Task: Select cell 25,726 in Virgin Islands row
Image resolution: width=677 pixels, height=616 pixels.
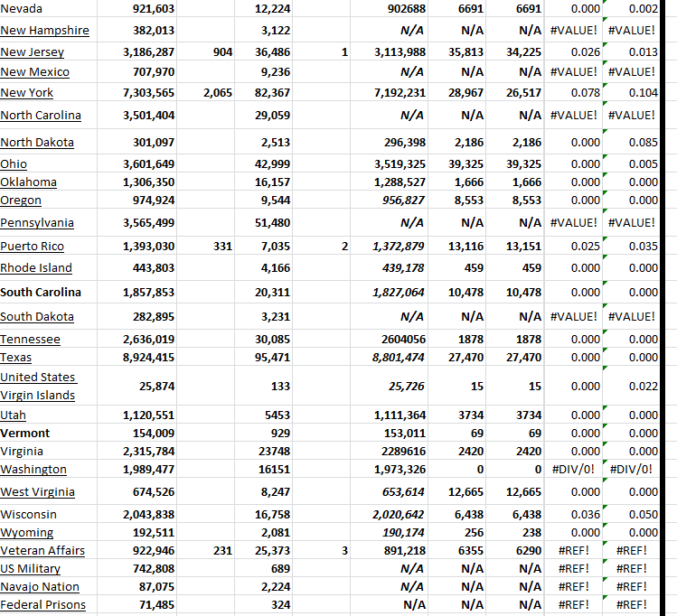Action: click(389, 386)
